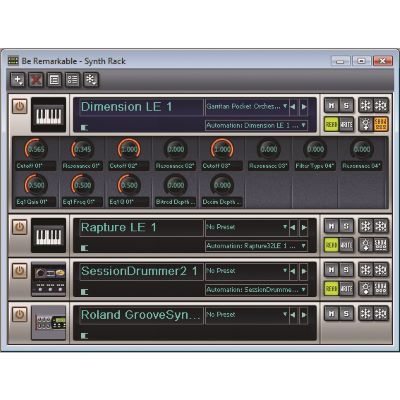Image resolution: width=400 pixels, height=400 pixels.
Task: Click Rapture LE 1 freeze options icon
Action: (381, 226)
